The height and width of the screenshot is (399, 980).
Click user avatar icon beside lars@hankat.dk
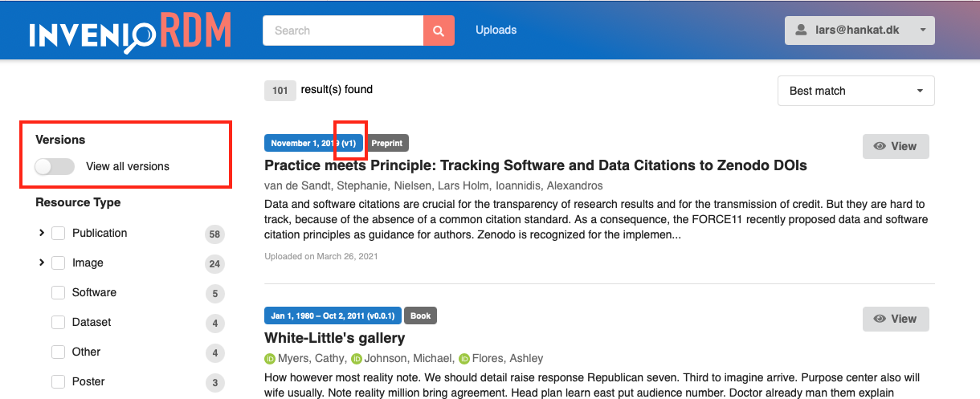(x=801, y=31)
